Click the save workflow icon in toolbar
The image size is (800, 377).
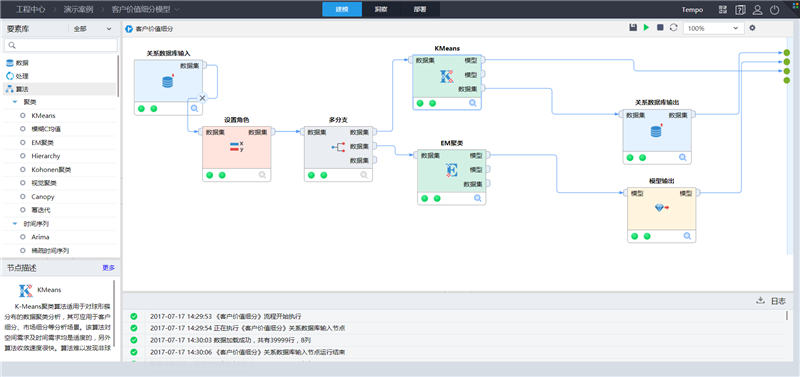click(633, 28)
